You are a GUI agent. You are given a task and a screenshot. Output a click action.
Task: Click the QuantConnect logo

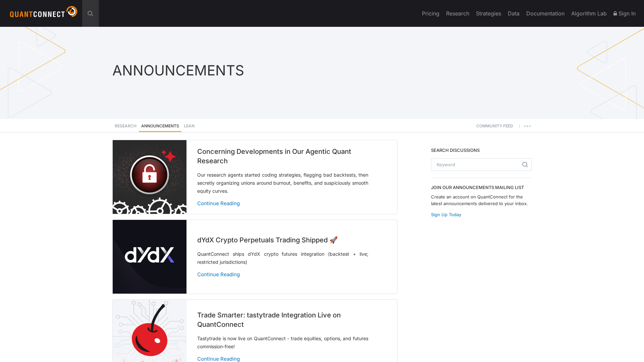[x=43, y=12]
